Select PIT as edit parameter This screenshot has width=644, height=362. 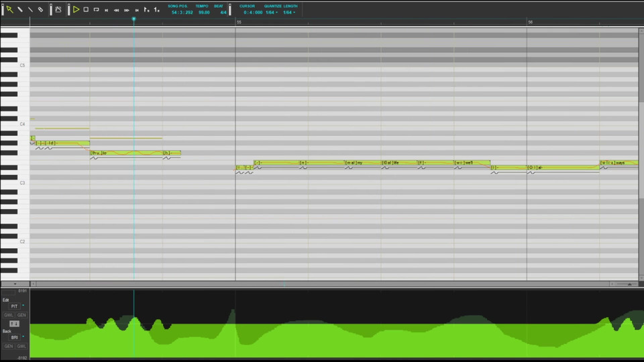(14, 306)
